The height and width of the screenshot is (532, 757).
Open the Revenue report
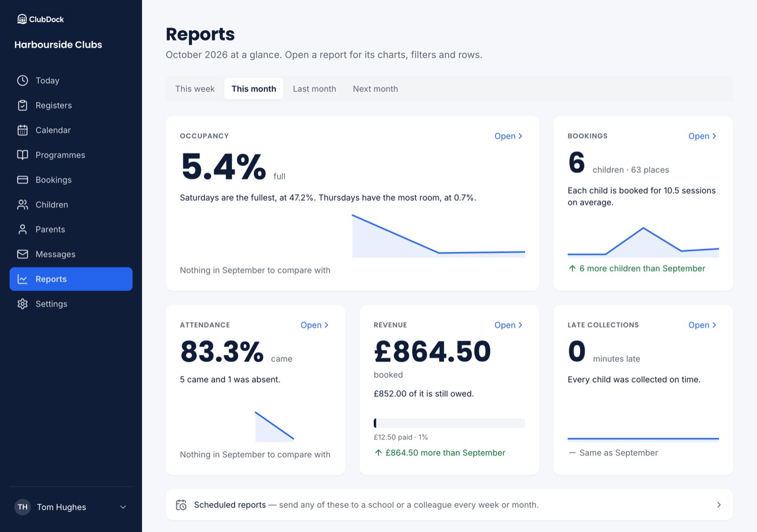(x=509, y=325)
